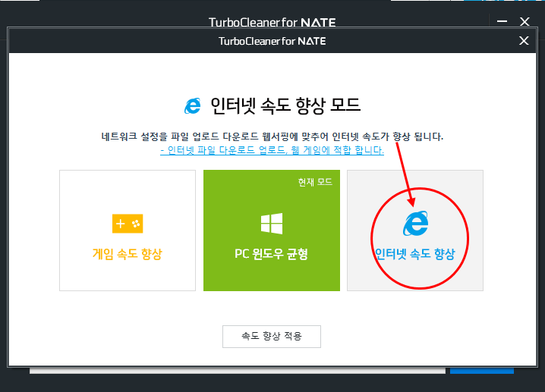Click the 네트워크 설정을 파일 업로드 description text
This screenshot has width=545, height=392.
(272, 136)
